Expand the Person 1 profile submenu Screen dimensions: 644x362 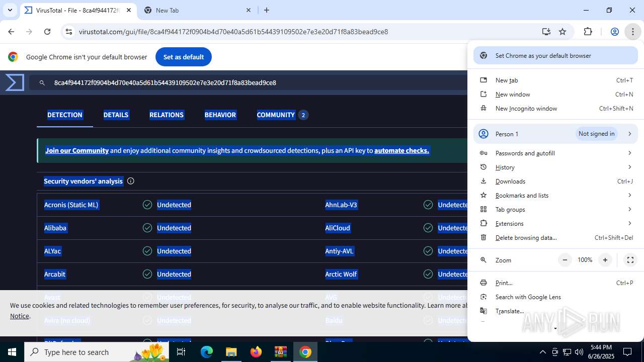pos(555,134)
